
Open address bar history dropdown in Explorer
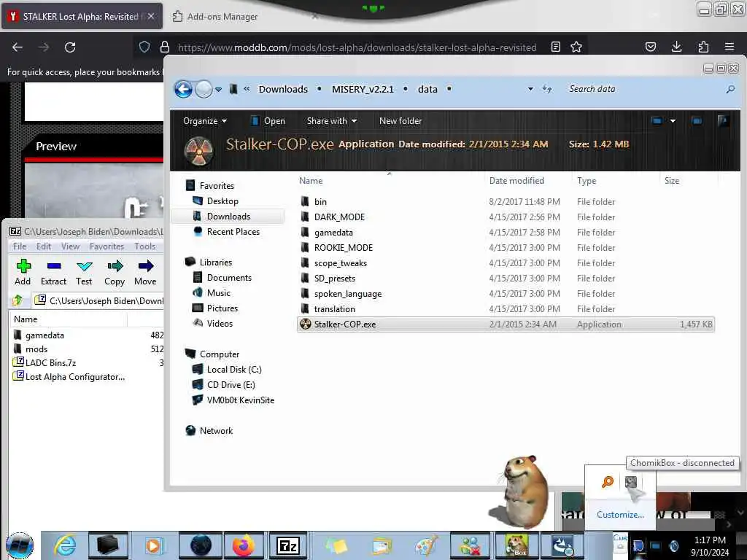click(530, 89)
